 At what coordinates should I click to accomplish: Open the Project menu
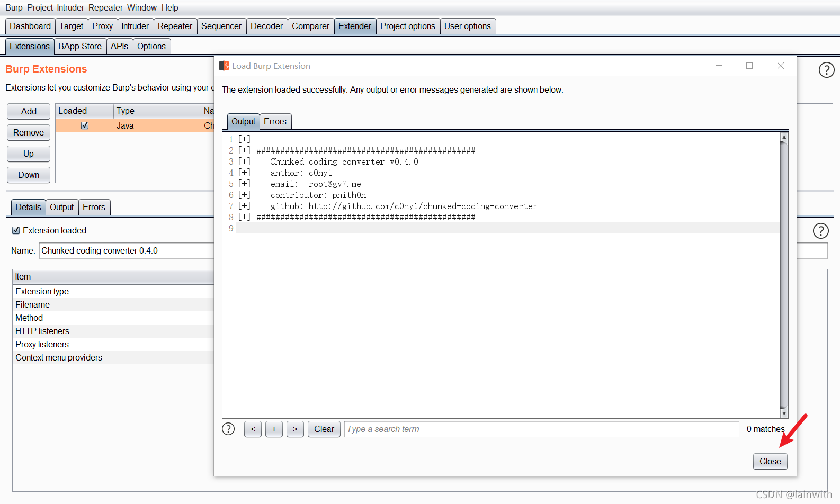40,7
